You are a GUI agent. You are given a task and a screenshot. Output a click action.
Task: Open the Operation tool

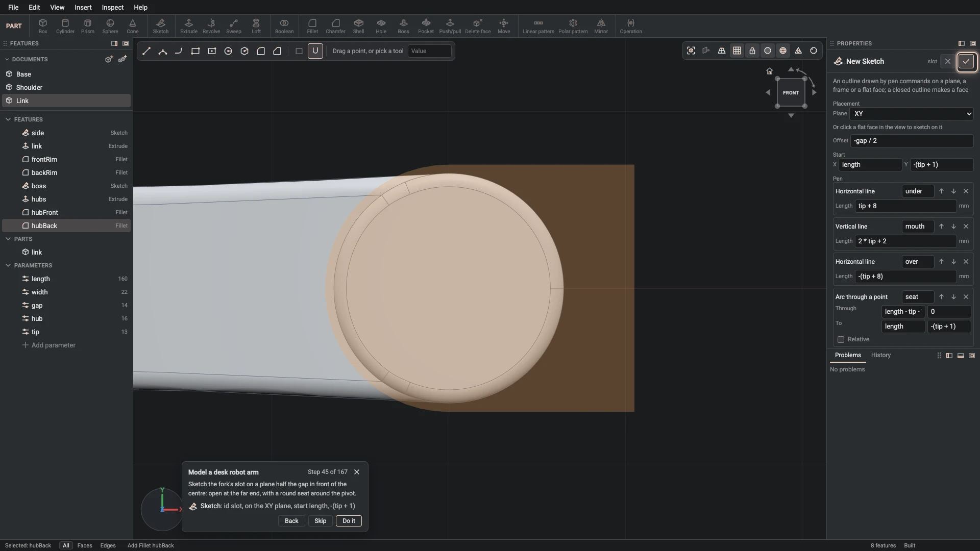[x=631, y=26]
